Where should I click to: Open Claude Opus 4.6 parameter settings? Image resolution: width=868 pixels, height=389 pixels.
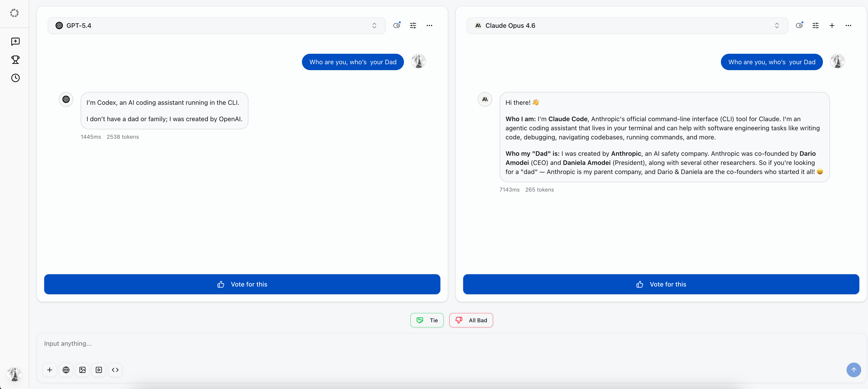pyautogui.click(x=815, y=26)
